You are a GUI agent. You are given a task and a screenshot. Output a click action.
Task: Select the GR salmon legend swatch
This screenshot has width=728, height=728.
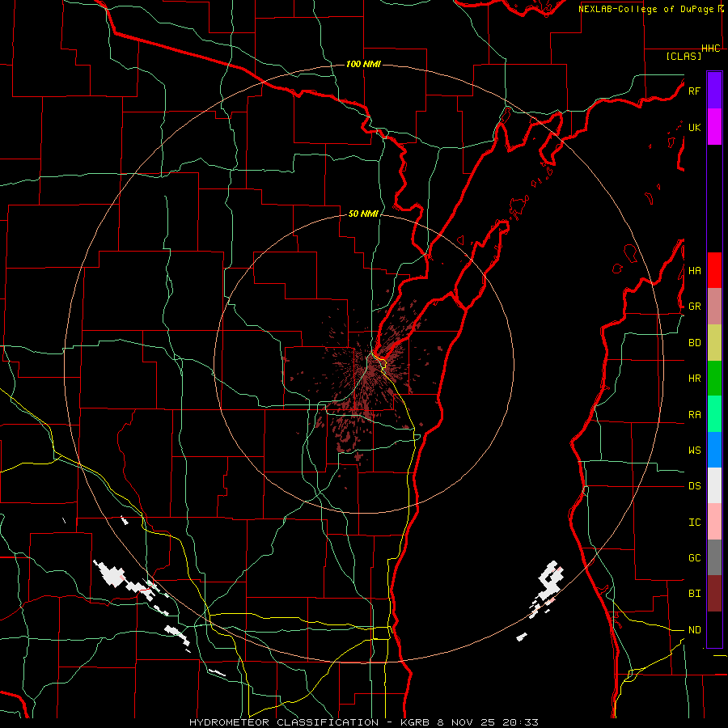[714, 307]
